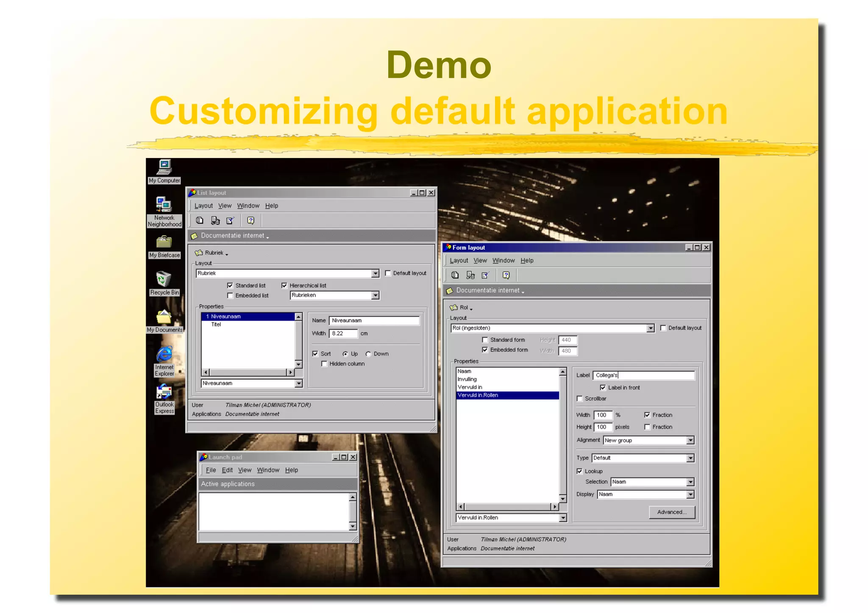Open the Help menu in Form layout

(x=527, y=261)
